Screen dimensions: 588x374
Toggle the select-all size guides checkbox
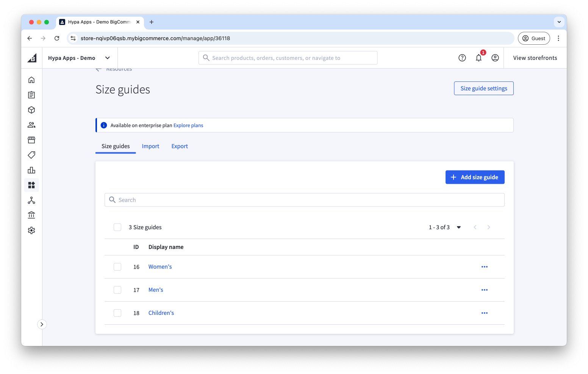117,227
